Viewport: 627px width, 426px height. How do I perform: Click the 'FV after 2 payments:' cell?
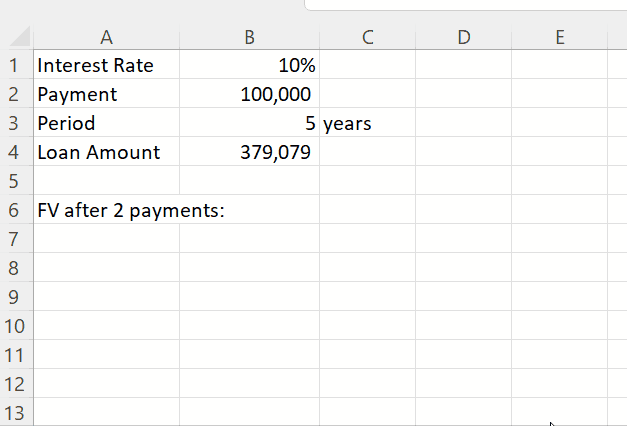coord(106,211)
